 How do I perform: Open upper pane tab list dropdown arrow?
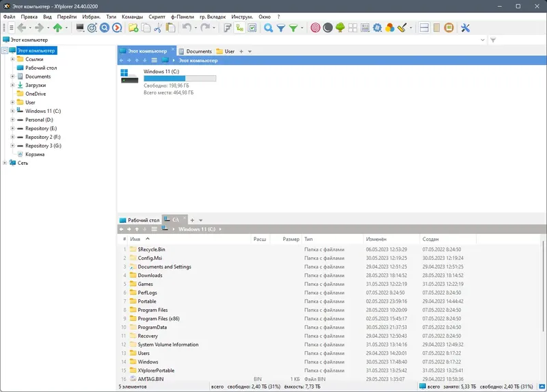tap(250, 51)
